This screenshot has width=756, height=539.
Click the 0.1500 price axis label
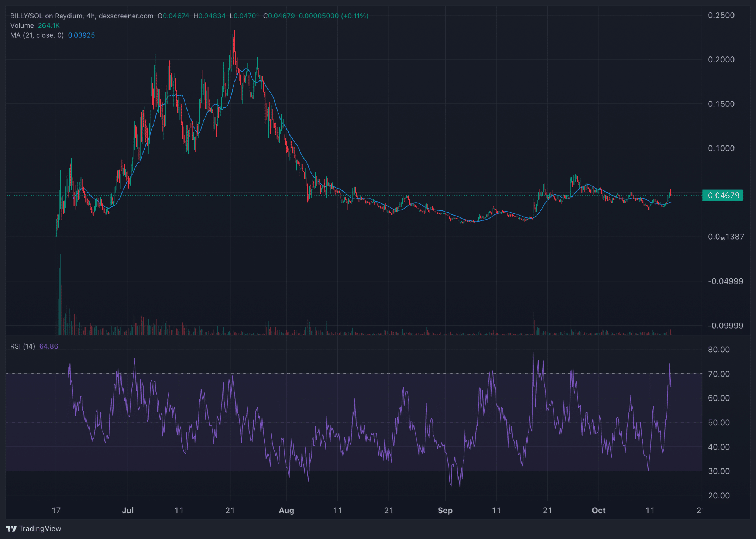click(x=721, y=104)
